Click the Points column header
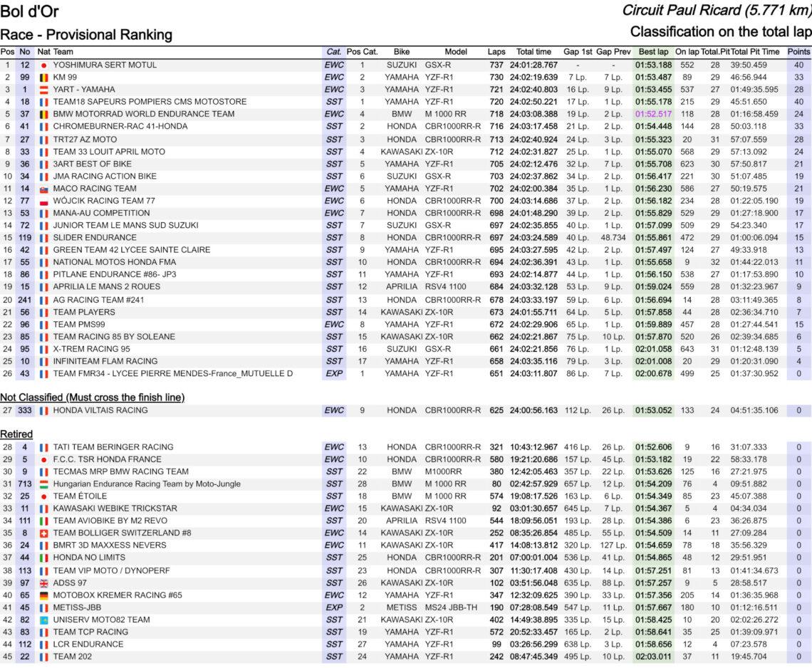 [x=798, y=52]
